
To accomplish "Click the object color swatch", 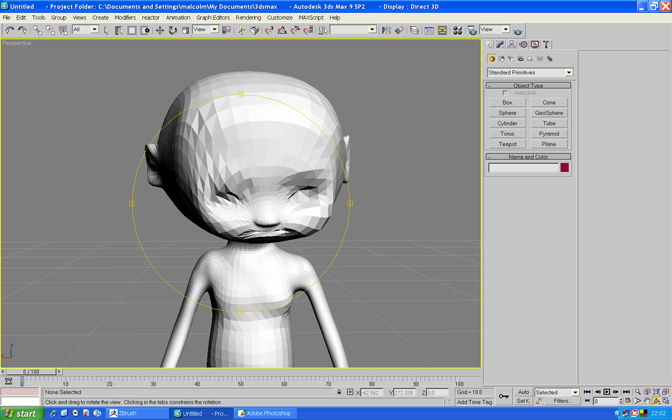I will (x=565, y=168).
